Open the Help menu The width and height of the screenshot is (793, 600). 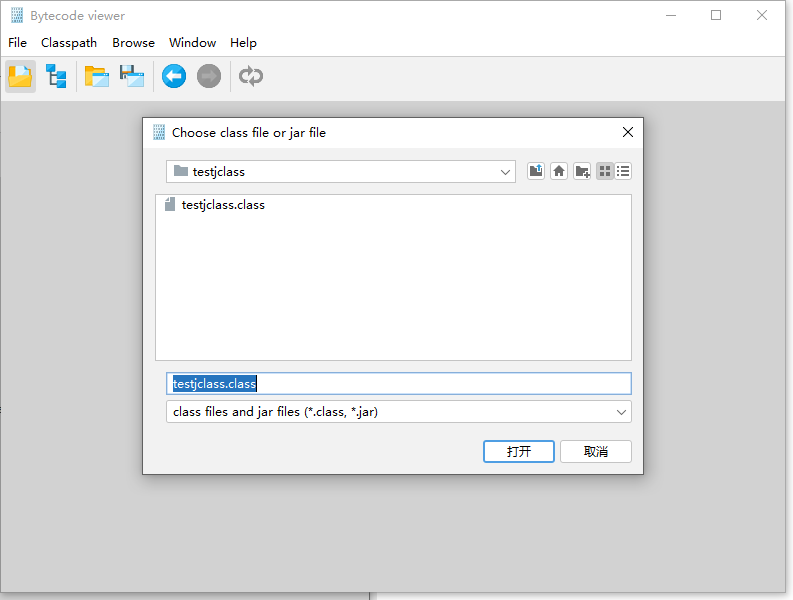pyautogui.click(x=243, y=42)
